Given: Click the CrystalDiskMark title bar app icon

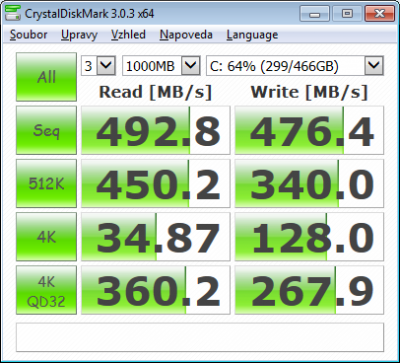Looking at the screenshot, I should pyautogui.click(x=12, y=13).
